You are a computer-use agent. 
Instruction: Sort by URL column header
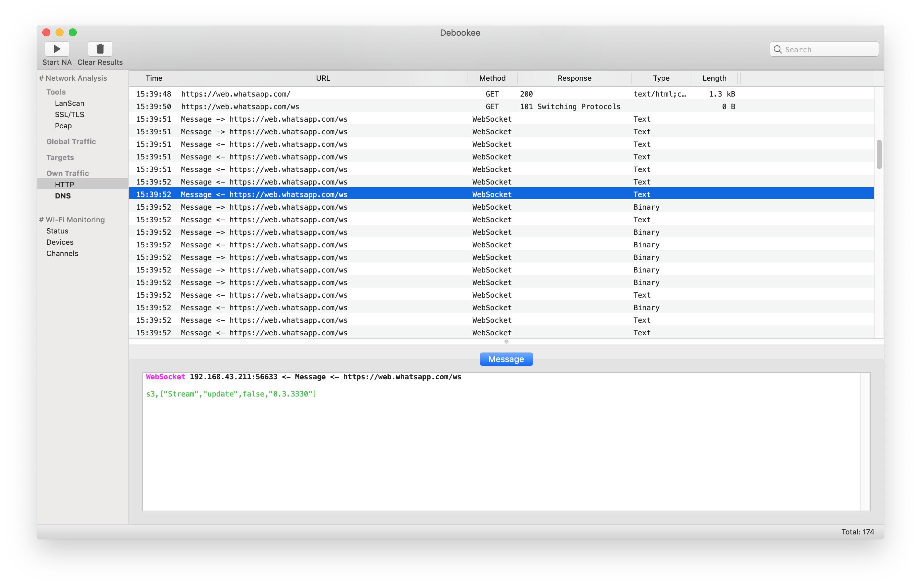point(323,78)
